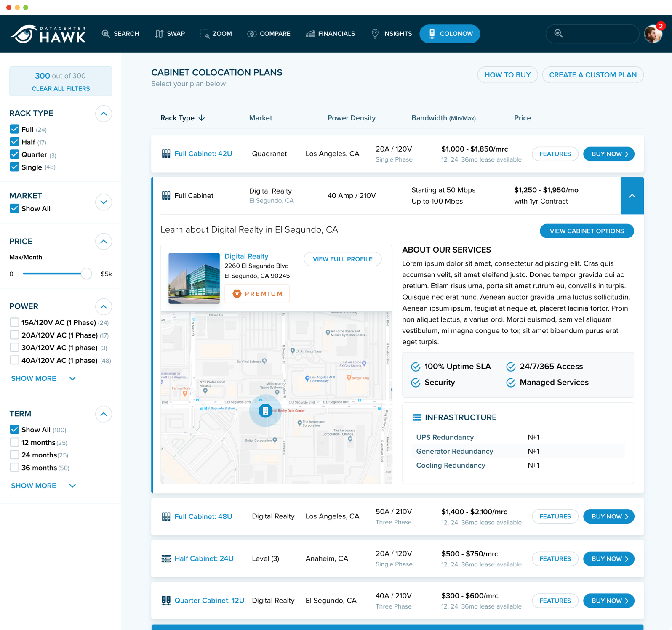Screen dimensions: 672x630
Task: Click the Swap arrows icon
Action: (x=159, y=34)
